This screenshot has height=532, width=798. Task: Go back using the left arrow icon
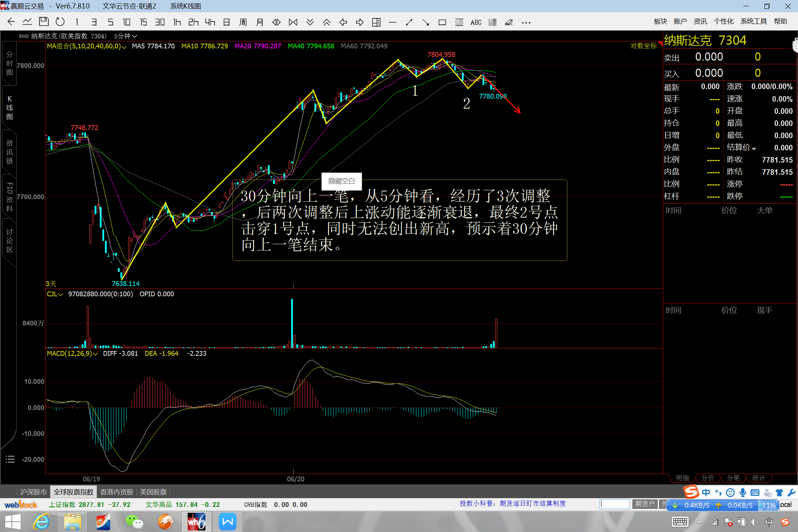[11, 22]
